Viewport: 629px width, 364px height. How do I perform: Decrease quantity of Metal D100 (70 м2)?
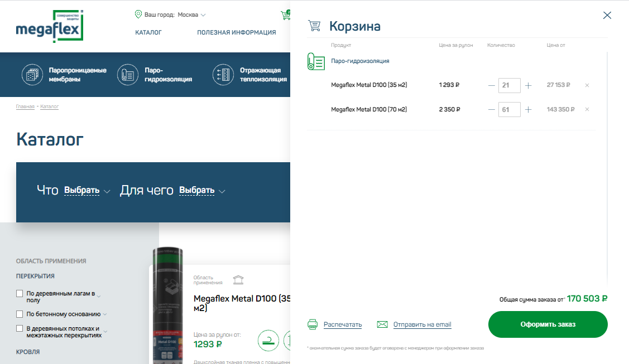tap(491, 109)
